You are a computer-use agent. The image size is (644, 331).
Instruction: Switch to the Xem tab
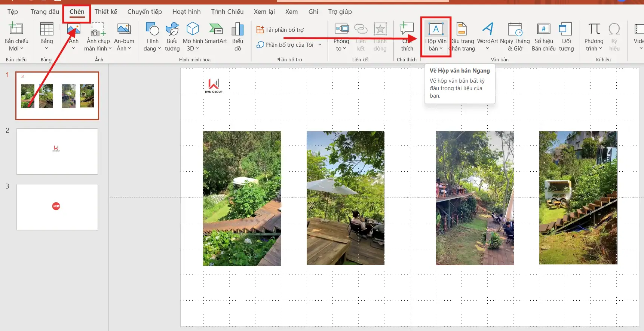tap(292, 12)
